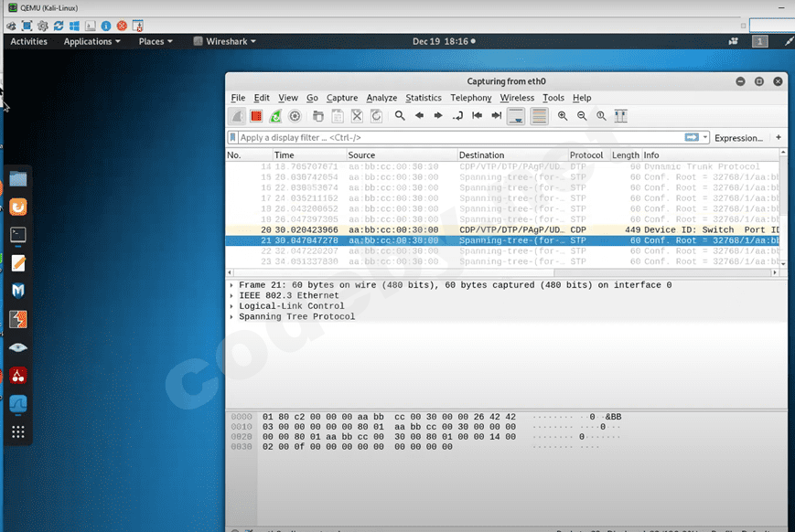Screen dimensions: 795x532
Task: Toggle auto-scroll during live capture
Action: 516,116
